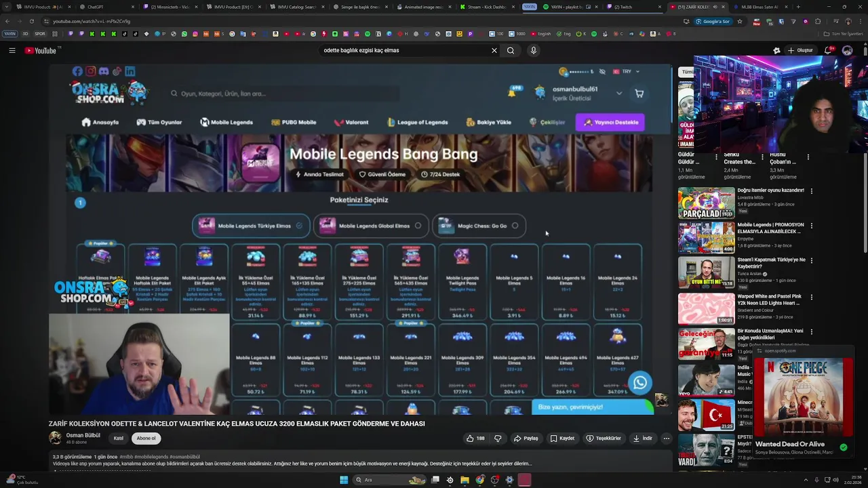Image resolution: width=868 pixels, height=488 pixels.
Task: Save video with Kaydet button
Action: (562, 439)
